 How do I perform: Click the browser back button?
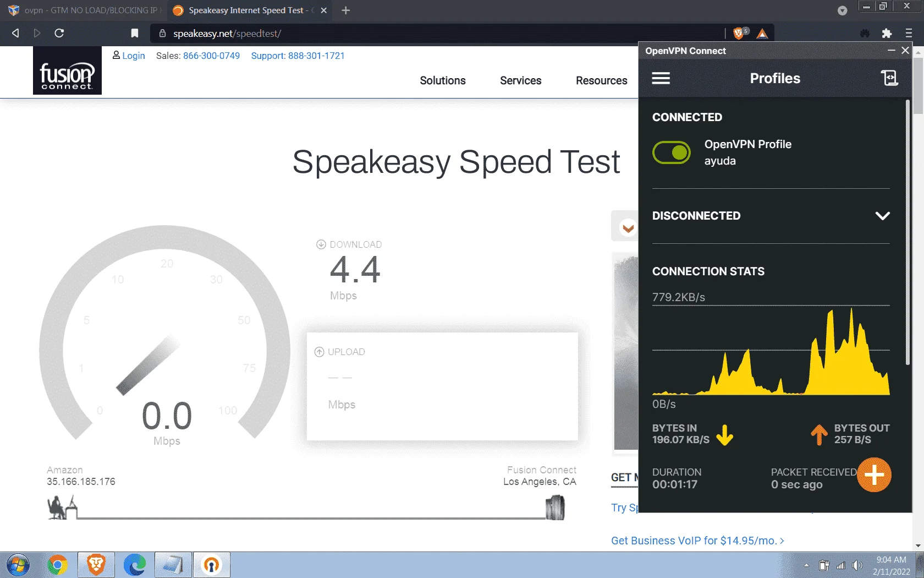15,33
